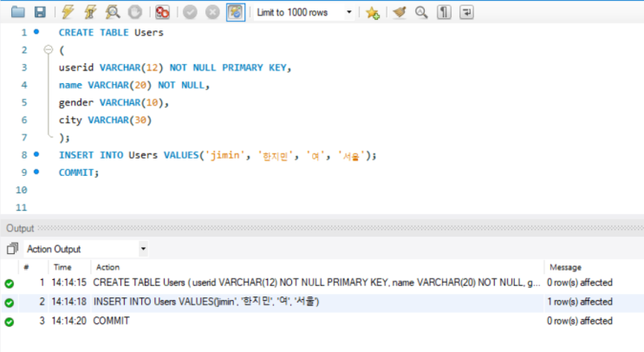Image resolution: width=644 pixels, height=352 pixels.
Task: Execute the query with the lightning bolt icon
Action: tap(68, 12)
